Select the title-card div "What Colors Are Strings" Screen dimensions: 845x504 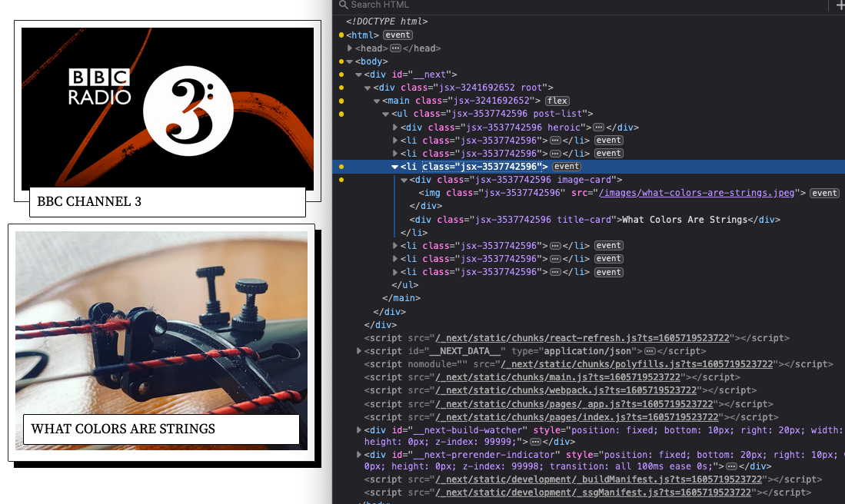(594, 220)
